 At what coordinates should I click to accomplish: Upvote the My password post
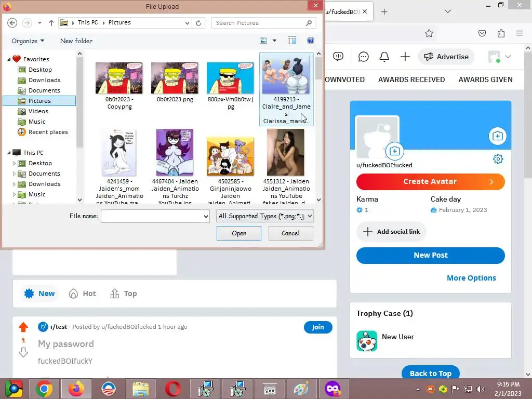tap(23, 327)
